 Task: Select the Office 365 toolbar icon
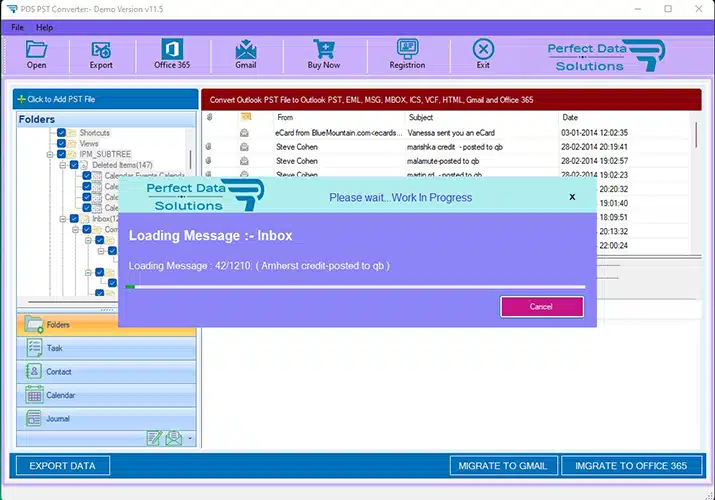(172, 49)
